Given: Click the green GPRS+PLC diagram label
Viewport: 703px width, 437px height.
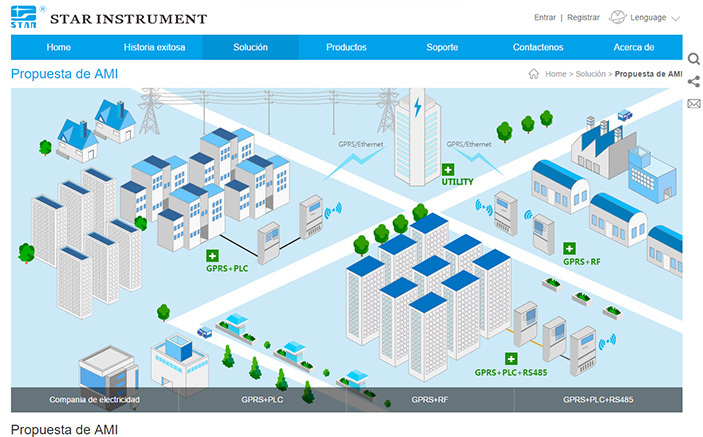Looking at the screenshot, I should 227,268.
